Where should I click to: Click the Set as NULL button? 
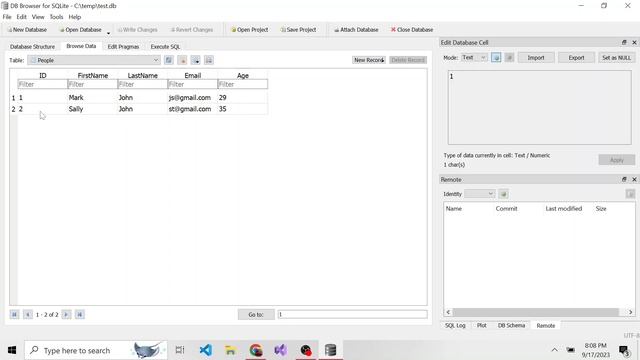(616, 58)
